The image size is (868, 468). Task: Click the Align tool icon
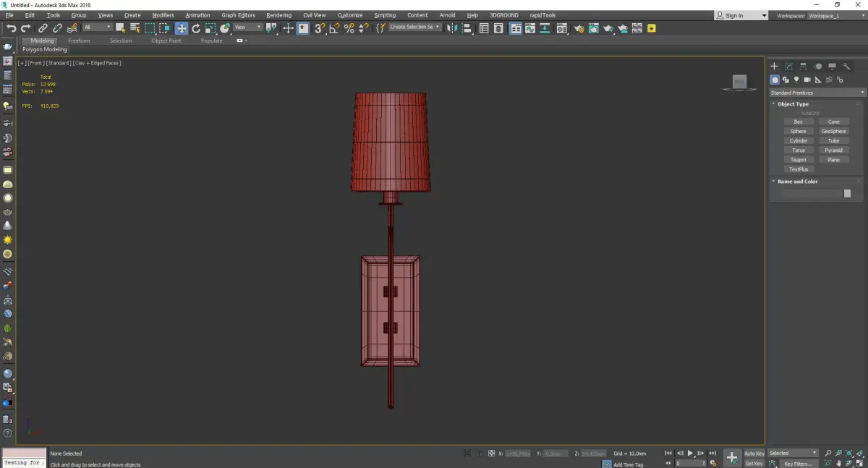467,28
